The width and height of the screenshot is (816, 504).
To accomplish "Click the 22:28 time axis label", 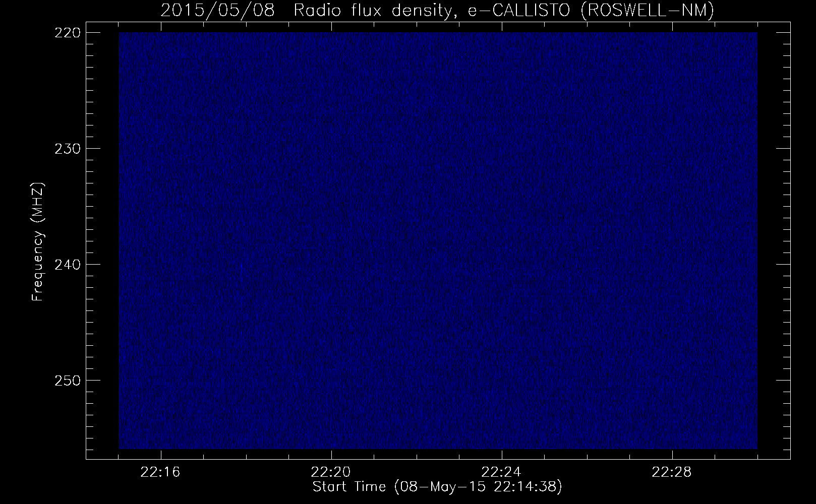I will pyautogui.click(x=672, y=473).
